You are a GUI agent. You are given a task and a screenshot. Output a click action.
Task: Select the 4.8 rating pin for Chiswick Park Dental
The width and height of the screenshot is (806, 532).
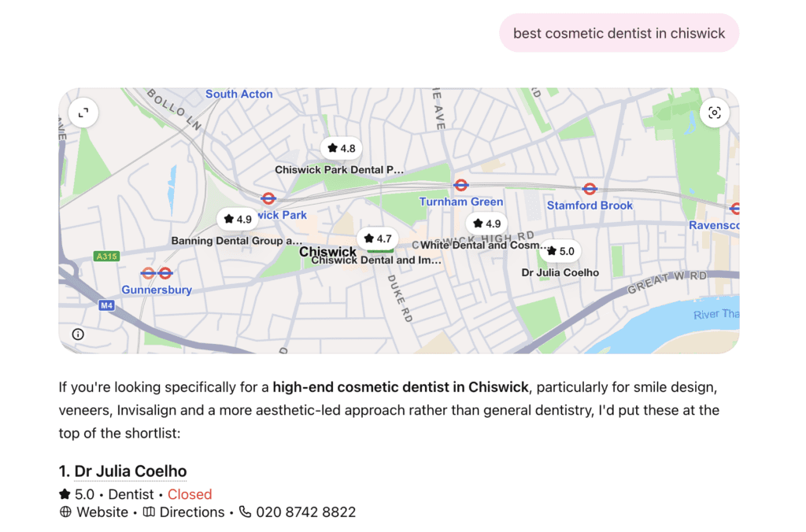342,149
